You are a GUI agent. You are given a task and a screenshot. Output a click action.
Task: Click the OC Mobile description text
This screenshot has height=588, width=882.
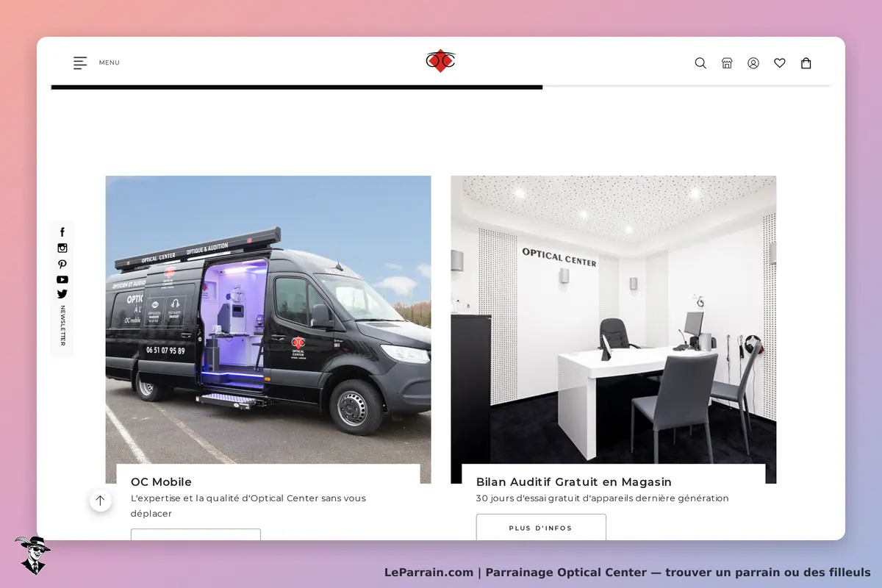click(x=248, y=506)
